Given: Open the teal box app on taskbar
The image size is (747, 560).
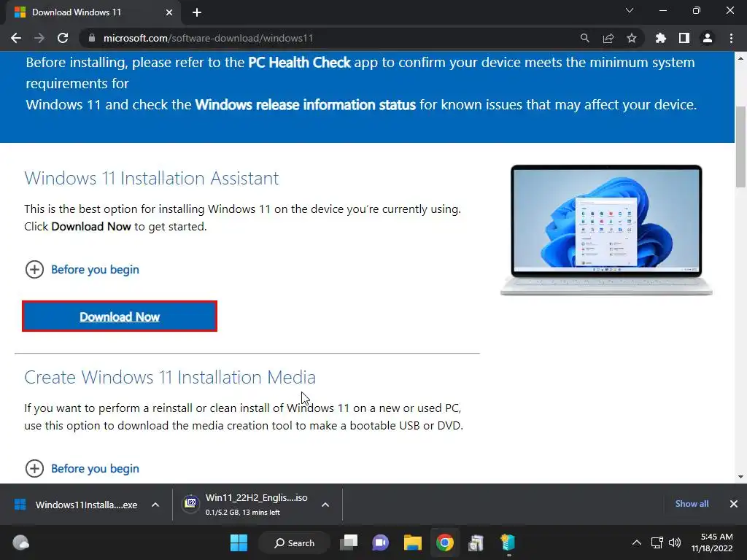Looking at the screenshot, I should (x=508, y=542).
